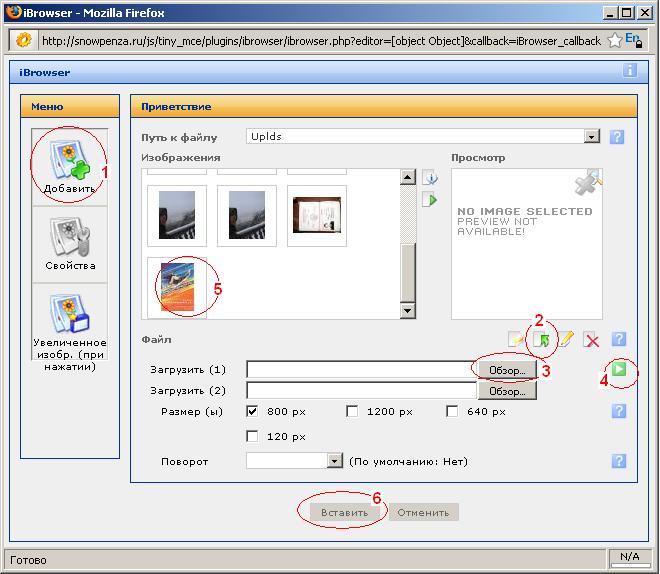Screen dimensions: 660x574
Task: Expand the Поворот rotation dropdown
Action: 334,461
